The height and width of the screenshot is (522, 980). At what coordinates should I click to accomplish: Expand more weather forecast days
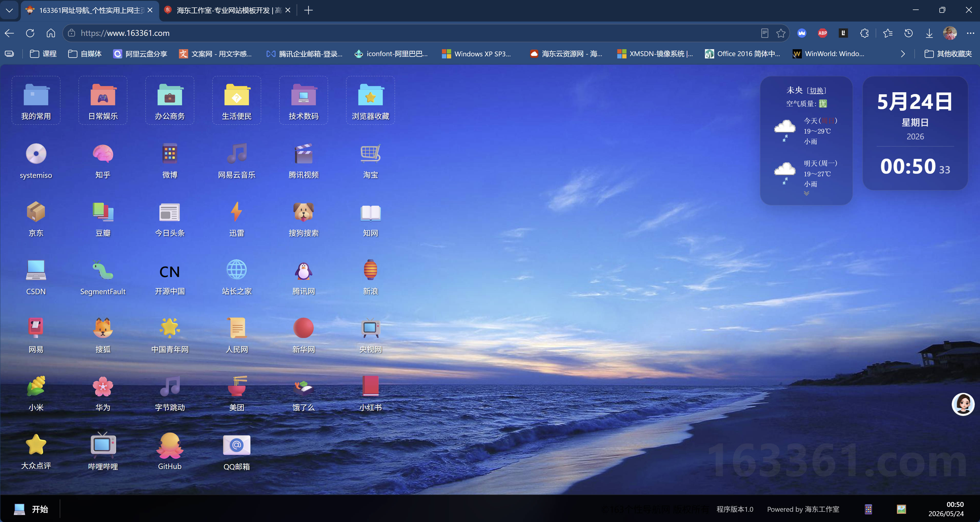coord(806,193)
